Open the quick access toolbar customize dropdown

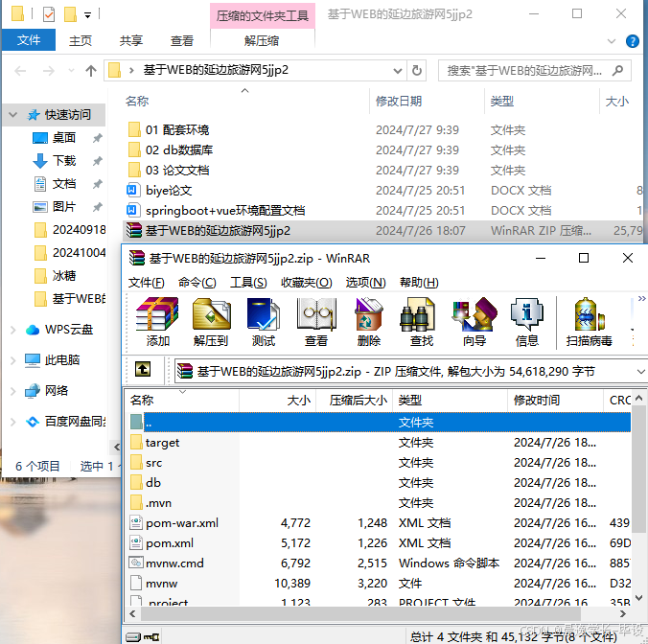coord(87,15)
